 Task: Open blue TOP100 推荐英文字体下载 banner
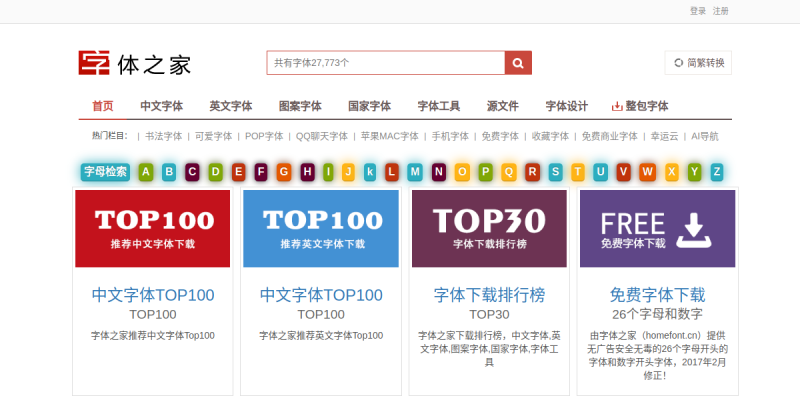pyautogui.click(x=321, y=229)
